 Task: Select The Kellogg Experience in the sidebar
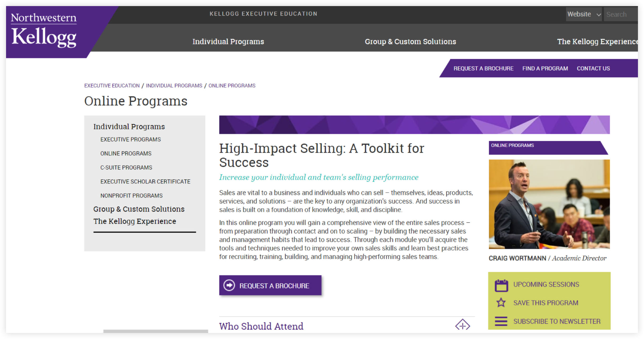coord(135,221)
